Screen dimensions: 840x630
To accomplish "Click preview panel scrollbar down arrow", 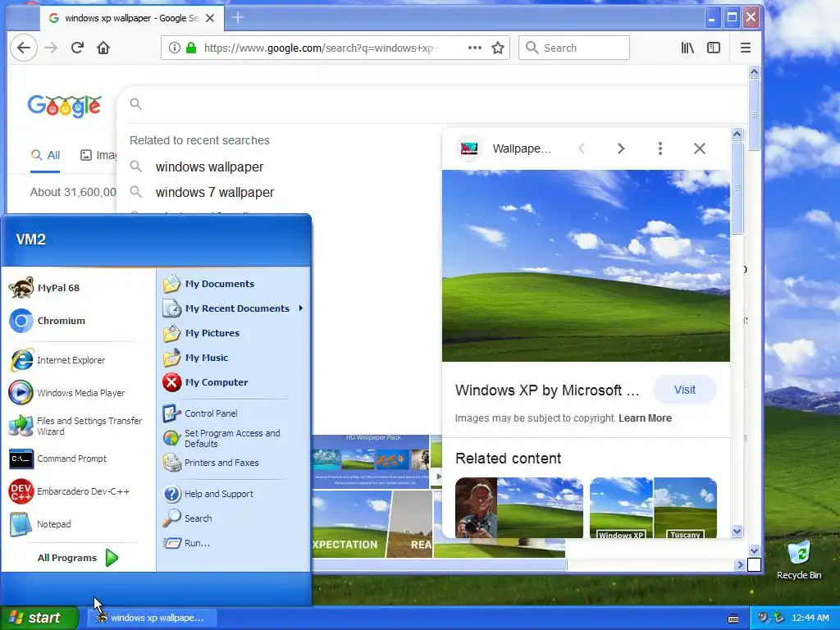I will coord(737,532).
